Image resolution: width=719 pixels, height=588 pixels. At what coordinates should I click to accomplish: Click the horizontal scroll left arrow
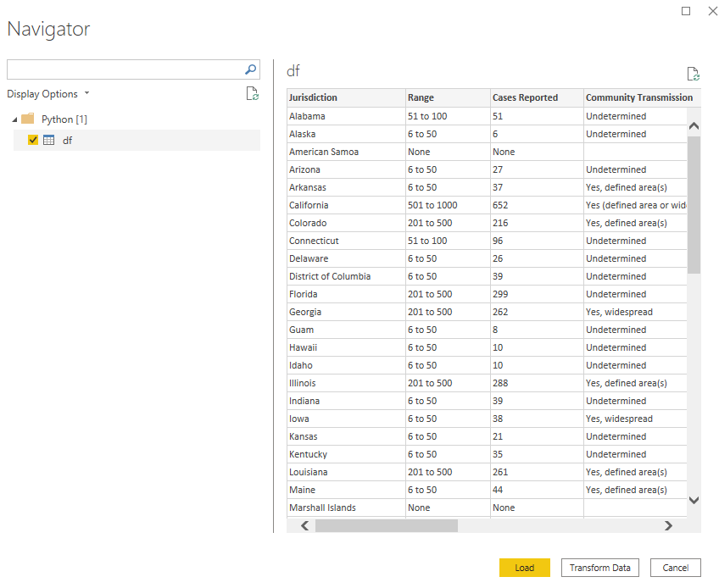305,526
